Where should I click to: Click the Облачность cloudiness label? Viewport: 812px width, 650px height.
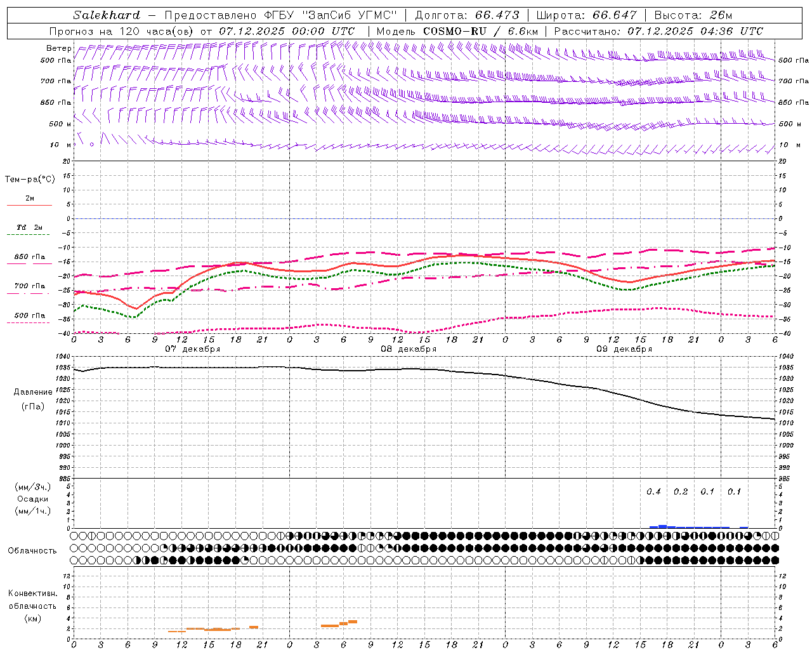[x=32, y=551]
